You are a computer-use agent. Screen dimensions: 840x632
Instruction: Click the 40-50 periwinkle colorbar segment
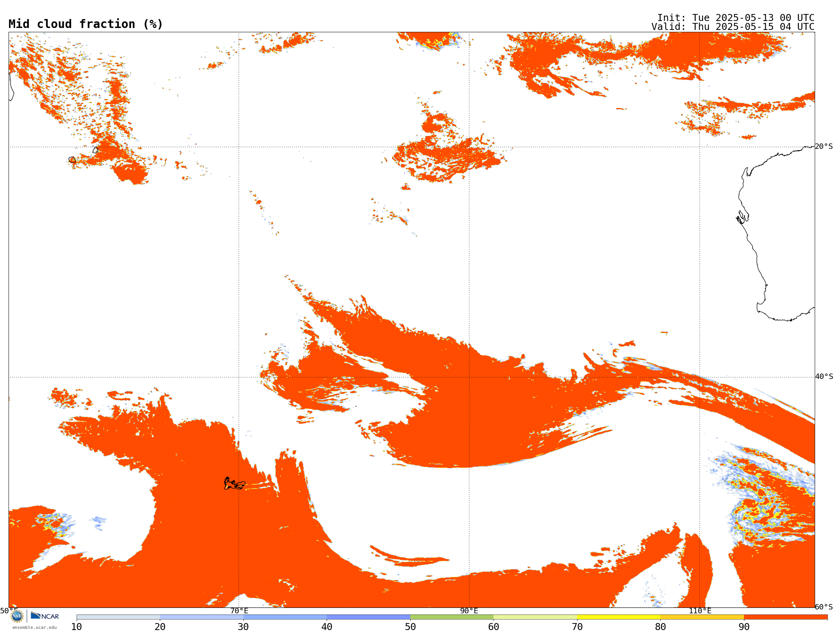point(368,617)
